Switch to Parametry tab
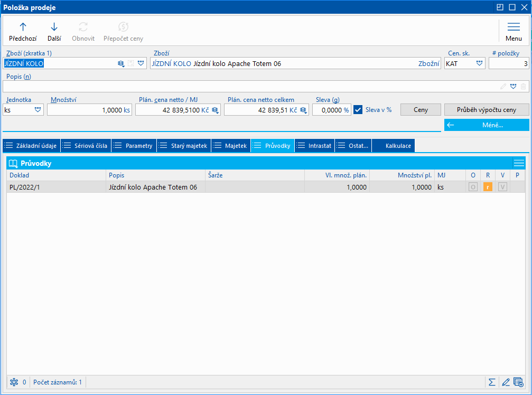This screenshot has height=395, width=532. click(134, 146)
